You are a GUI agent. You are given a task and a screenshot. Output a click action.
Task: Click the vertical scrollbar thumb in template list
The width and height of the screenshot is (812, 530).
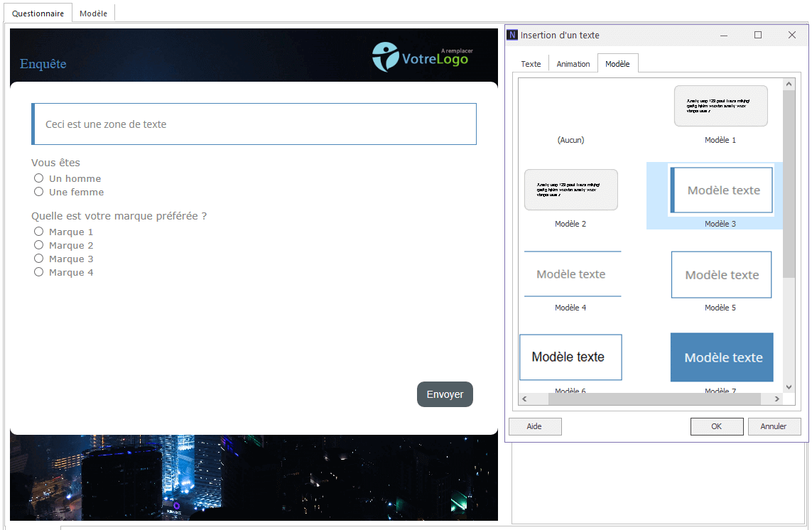(789, 184)
